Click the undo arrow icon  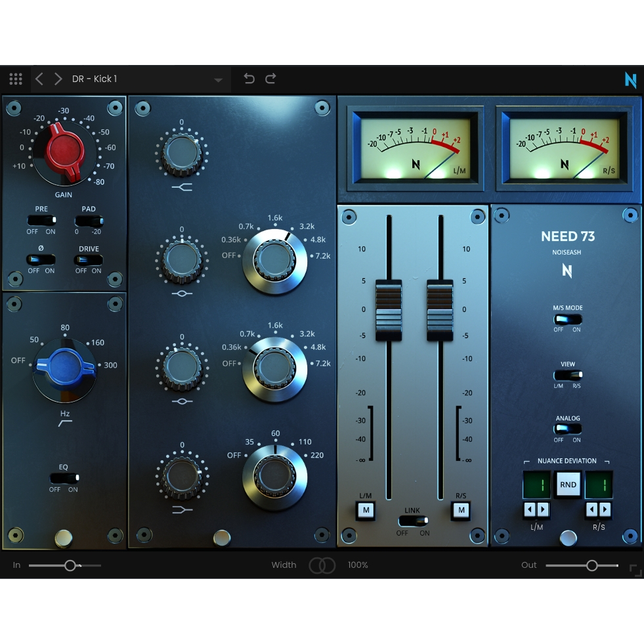[249, 79]
